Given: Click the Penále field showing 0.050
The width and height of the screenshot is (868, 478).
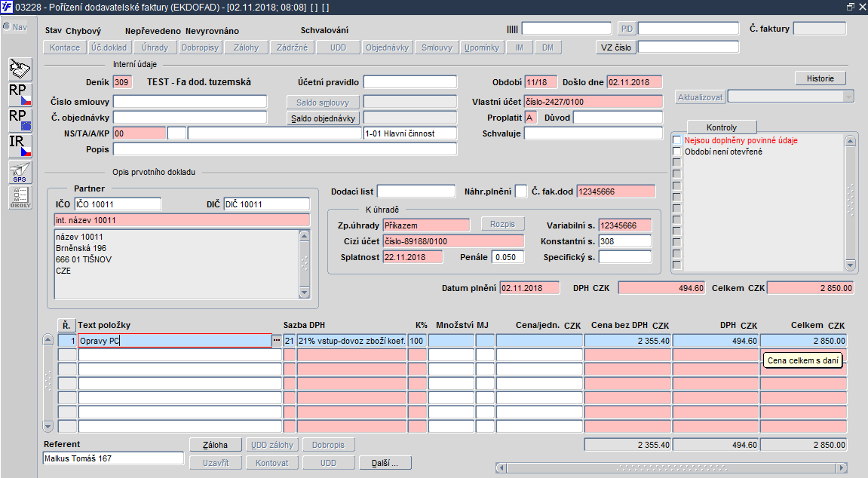Looking at the screenshot, I should point(509,257).
